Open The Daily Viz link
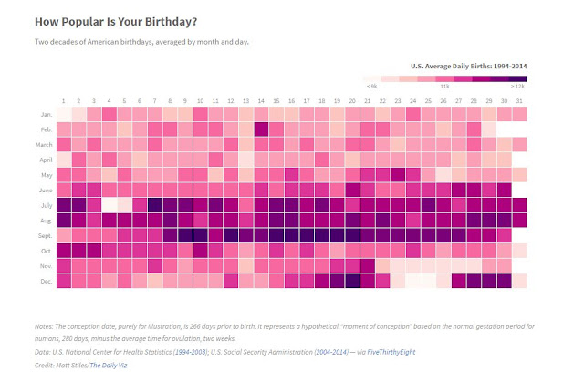 coord(109,366)
